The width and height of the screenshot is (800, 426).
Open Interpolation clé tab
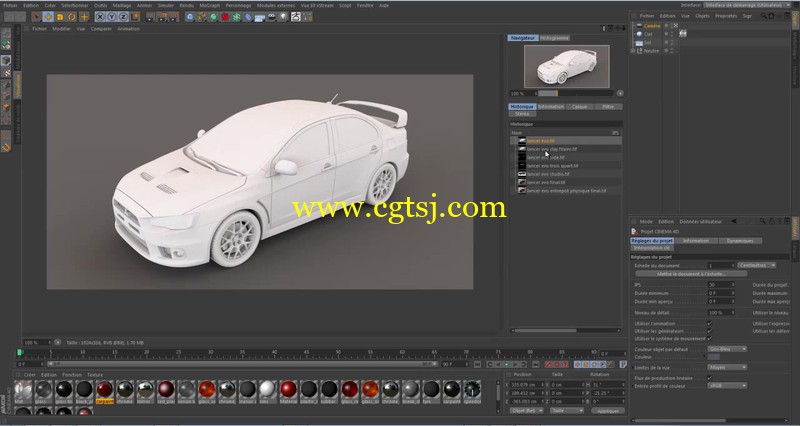(x=652, y=248)
